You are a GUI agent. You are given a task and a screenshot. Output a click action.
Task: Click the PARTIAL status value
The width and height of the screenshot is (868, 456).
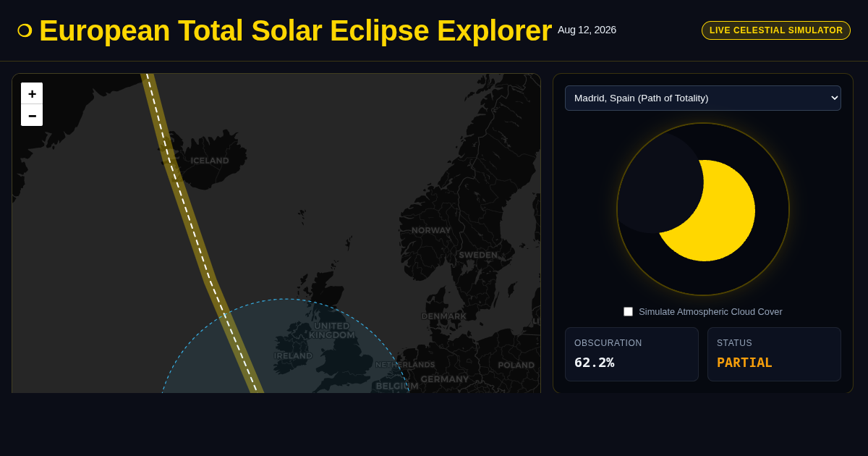point(744,363)
